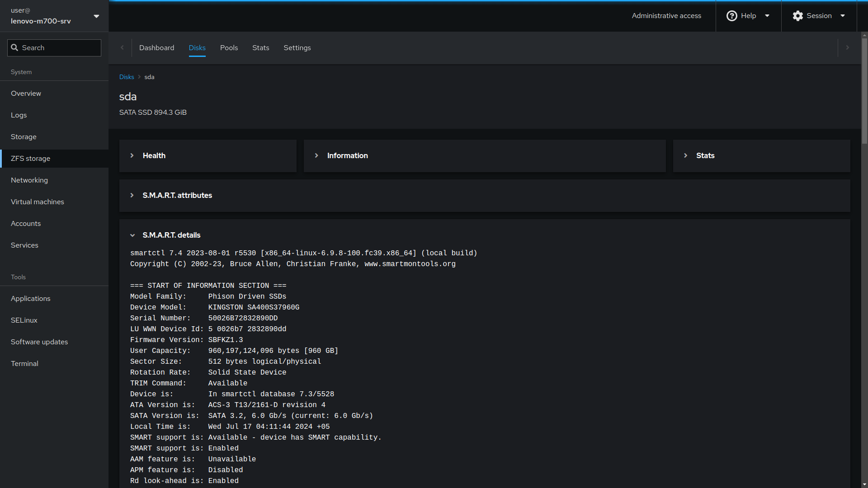Open Overview in the sidebar
This screenshot has height=488, width=868.
pos(54,94)
